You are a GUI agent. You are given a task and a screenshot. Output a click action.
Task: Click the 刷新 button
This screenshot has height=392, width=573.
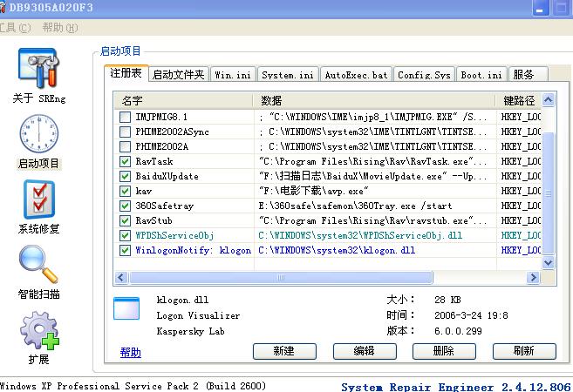(x=524, y=351)
